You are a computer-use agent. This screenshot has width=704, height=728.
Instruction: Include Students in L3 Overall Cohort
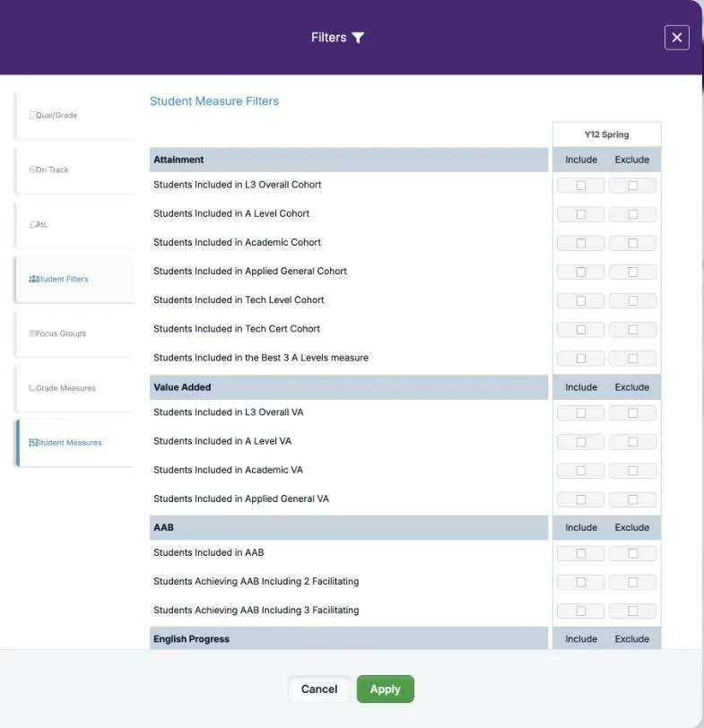click(581, 186)
